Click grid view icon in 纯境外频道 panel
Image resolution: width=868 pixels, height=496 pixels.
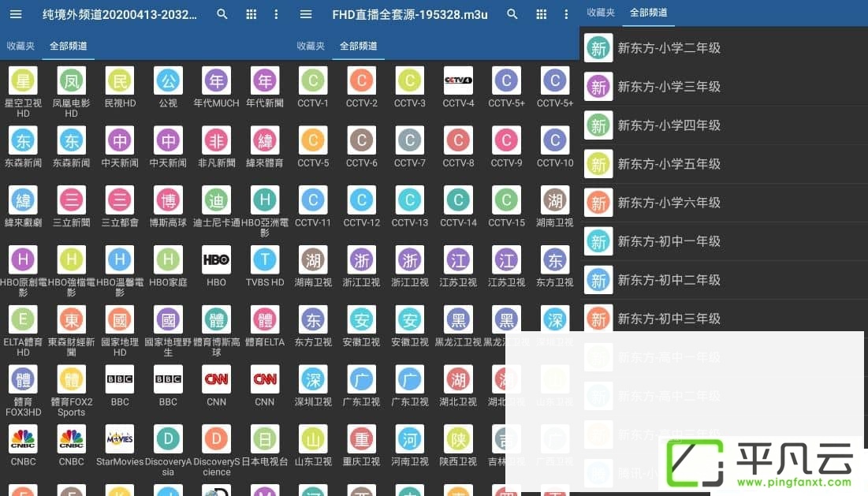coord(251,14)
